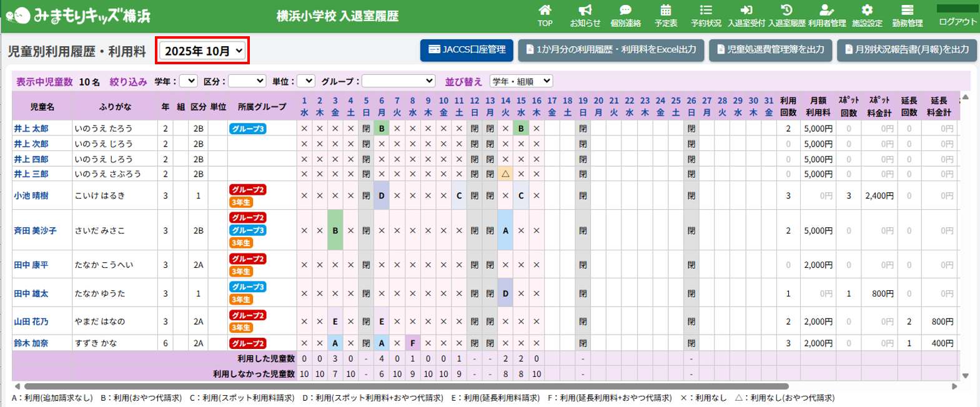Open the 2025年 10月 month dropdown
The width and height of the screenshot is (980, 407).
(x=203, y=51)
